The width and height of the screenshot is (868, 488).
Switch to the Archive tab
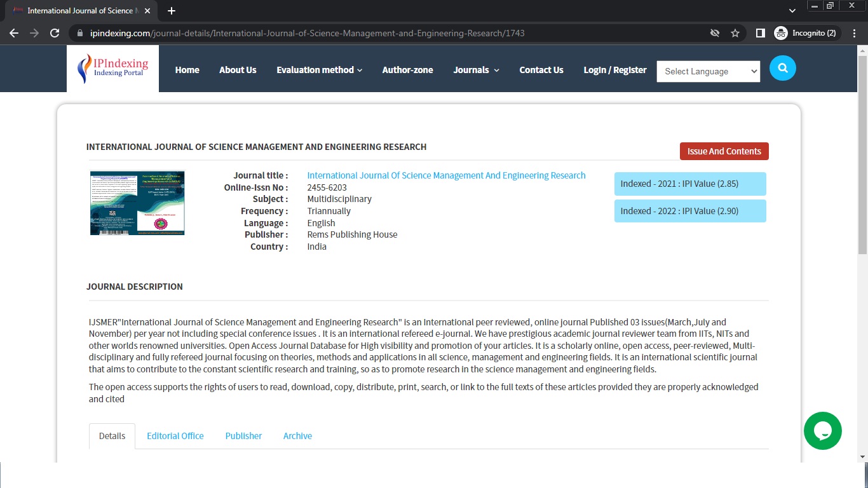pos(297,436)
